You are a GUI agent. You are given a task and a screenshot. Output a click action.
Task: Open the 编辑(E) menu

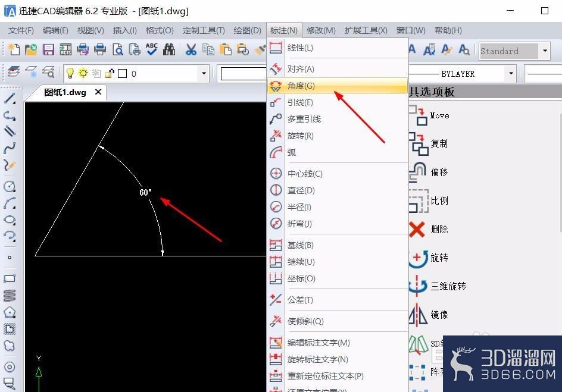pos(55,30)
